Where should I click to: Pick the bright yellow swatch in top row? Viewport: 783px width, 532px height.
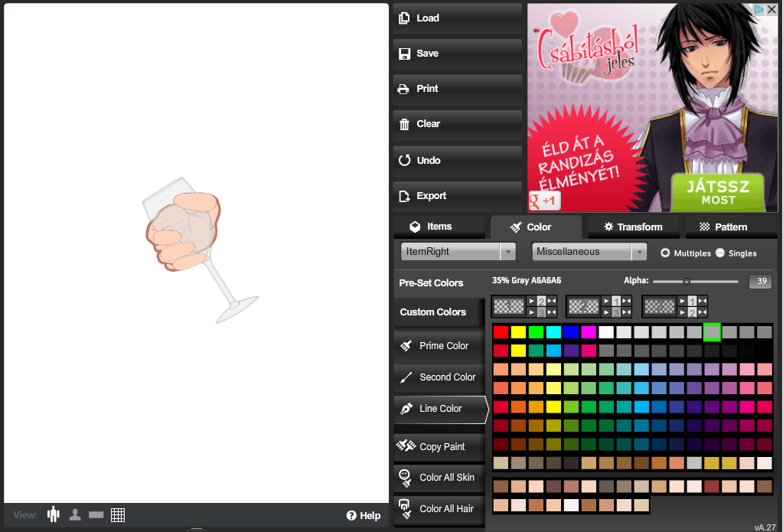pos(518,332)
